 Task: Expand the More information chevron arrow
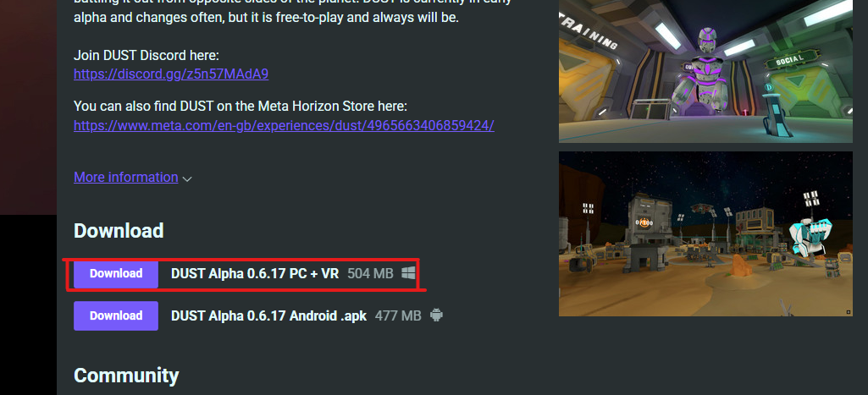coord(187,178)
